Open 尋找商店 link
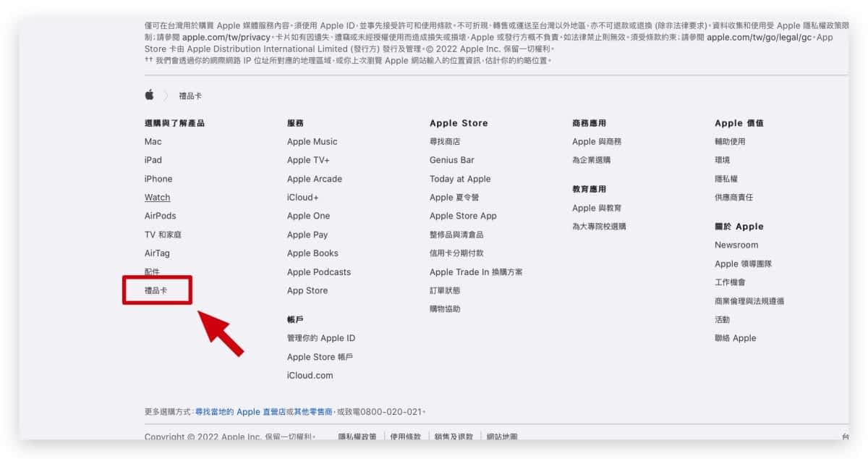868x459 pixels. point(445,142)
